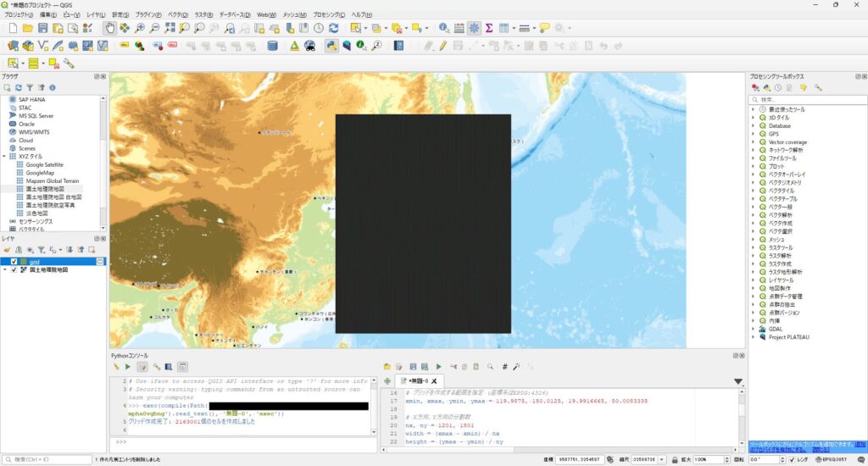
Task: Open layer styling panel brush icon
Action: [7, 250]
